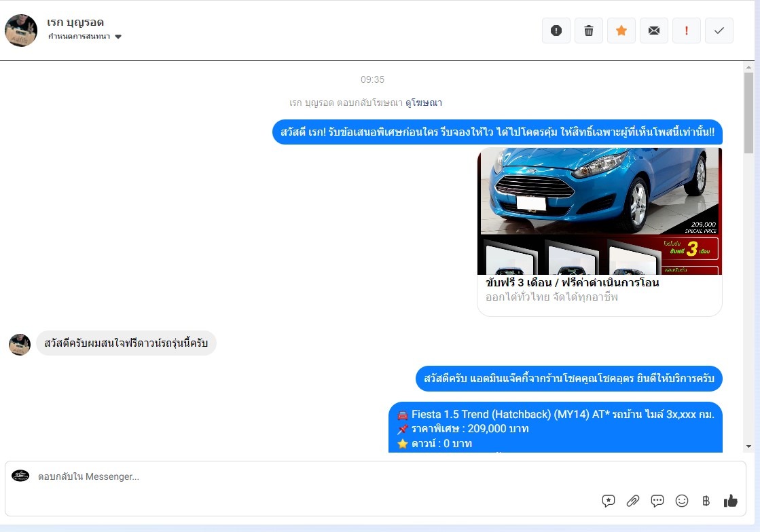The width and height of the screenshot is (760, 532).
Task: Click the page avatar in reply box
Action: [20, 476]
